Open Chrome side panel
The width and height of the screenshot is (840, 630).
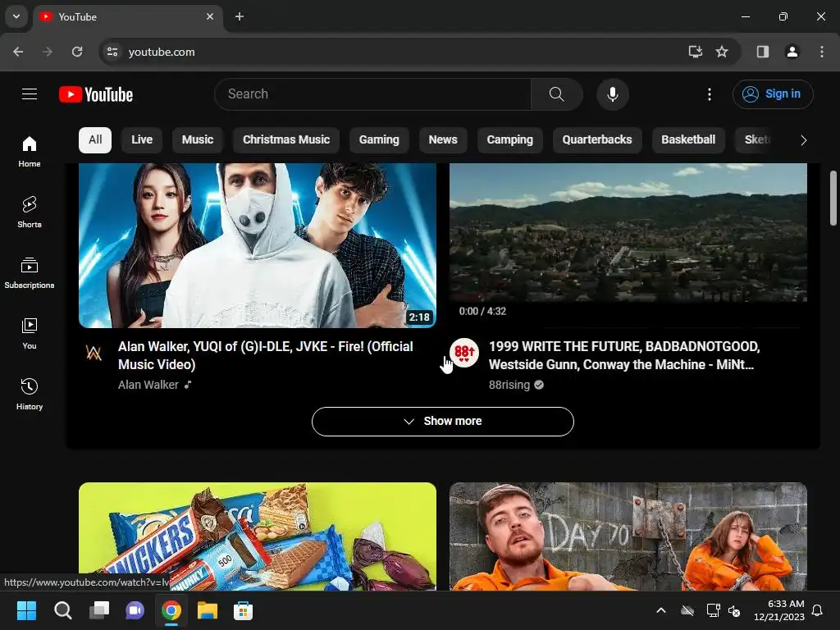(x=763, y=52)
